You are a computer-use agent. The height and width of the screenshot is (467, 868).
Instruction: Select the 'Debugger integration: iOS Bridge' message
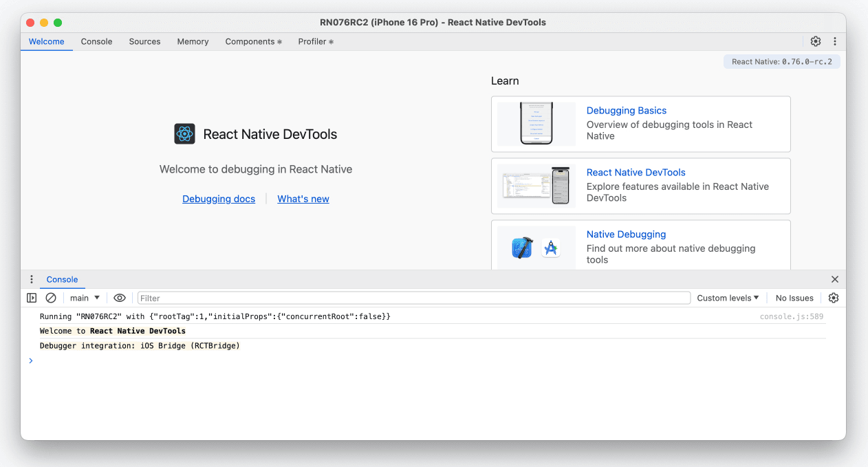point(140,346)
